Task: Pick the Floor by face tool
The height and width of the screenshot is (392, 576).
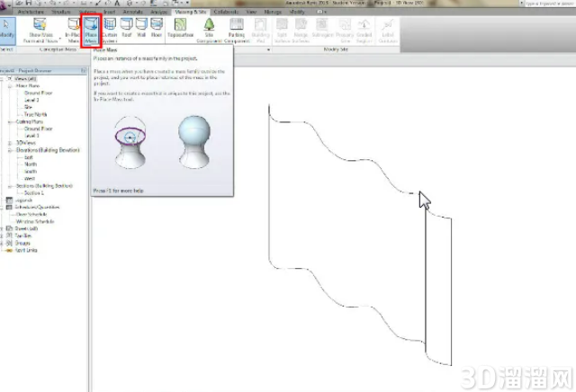Action: click(x=157, y=28)
